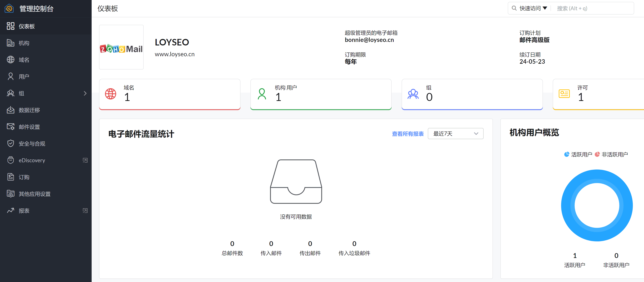
Task: Click the 安全与合规 security icon
Action: (11, 143)
